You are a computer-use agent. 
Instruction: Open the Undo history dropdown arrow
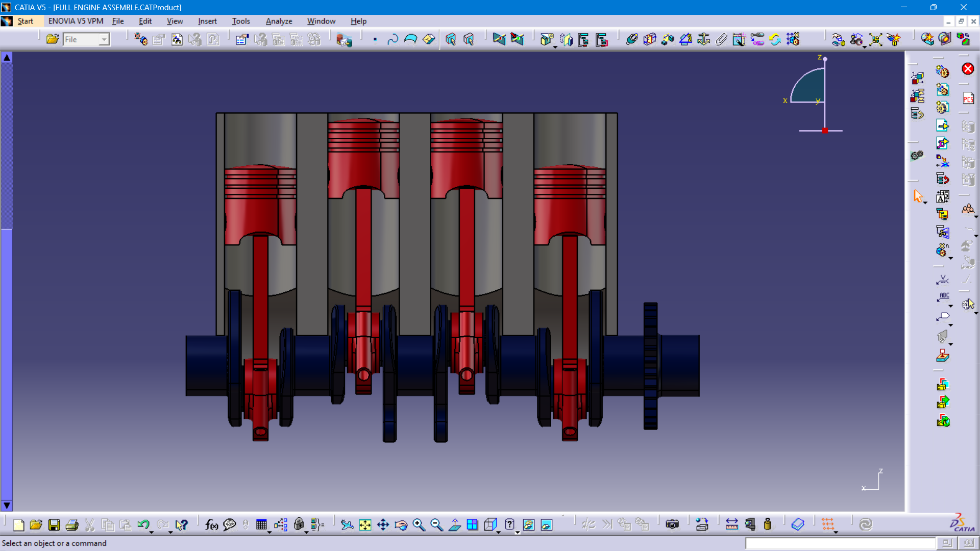pos(152,532)
